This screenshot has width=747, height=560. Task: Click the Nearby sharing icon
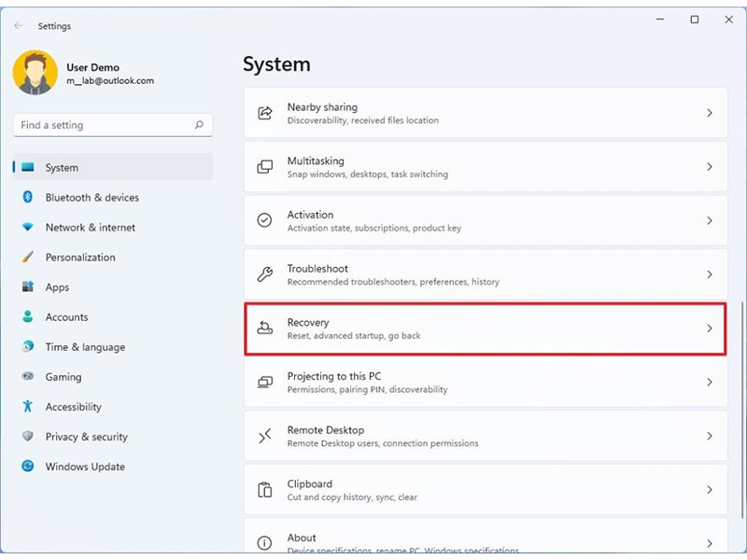click(x=265, y=113)
